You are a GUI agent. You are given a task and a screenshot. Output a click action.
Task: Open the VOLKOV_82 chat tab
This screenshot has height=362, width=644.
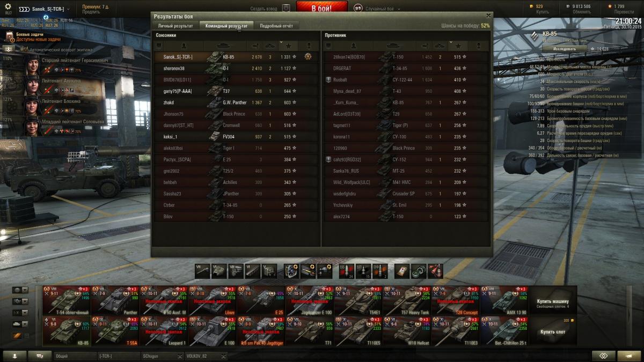point(206,356)
